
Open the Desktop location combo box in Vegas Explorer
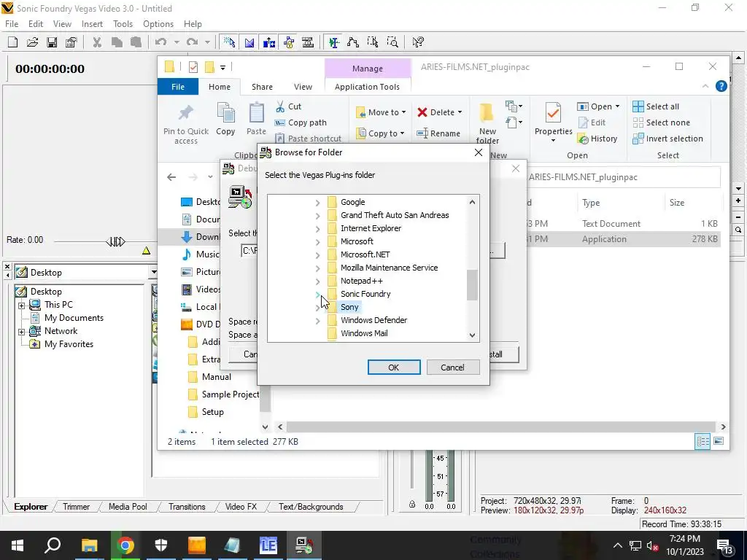tap(86, 273)
